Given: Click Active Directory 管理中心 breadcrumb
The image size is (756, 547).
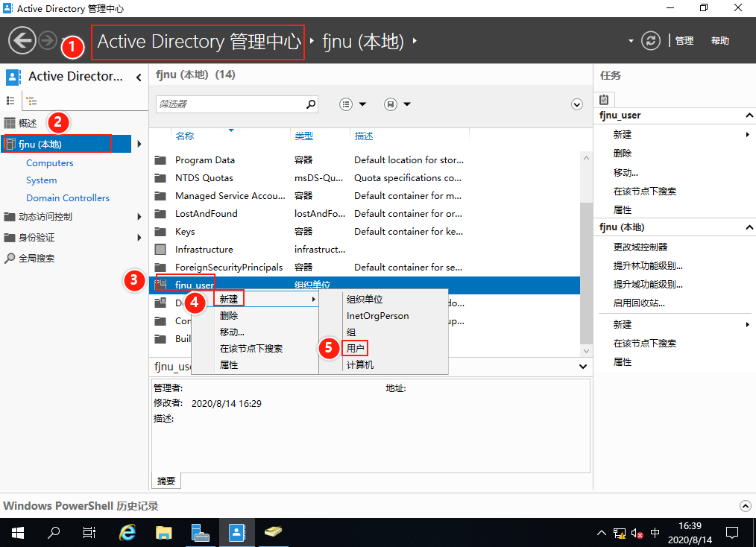Looking at the screenshot, I should pyautogui.click(x=199, y=42).
